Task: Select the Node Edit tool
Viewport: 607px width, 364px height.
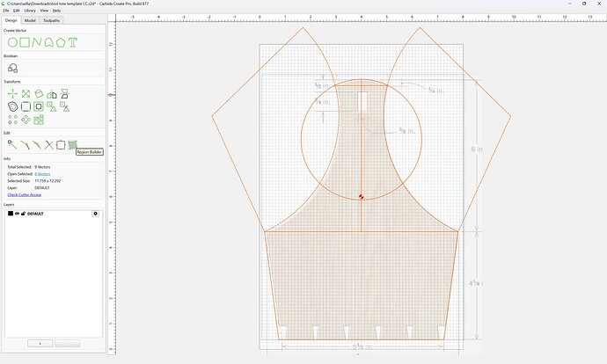Action: [12, 145]
